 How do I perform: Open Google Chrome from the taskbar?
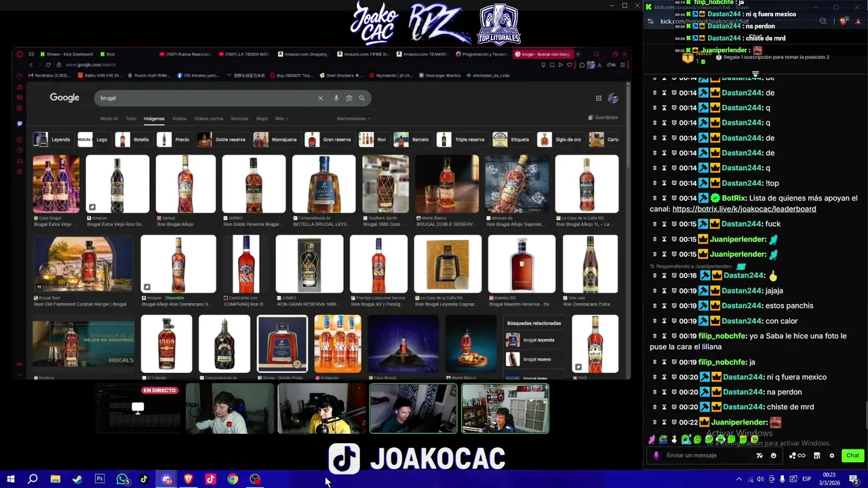tap(233, 479)
